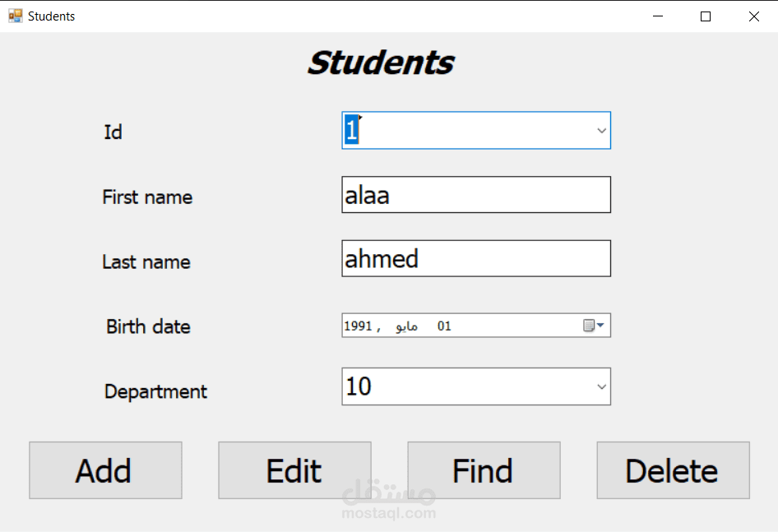Open the calendar picker for Birth date
This screenshot has width=778, height=532.
click(x=593, y=326)
